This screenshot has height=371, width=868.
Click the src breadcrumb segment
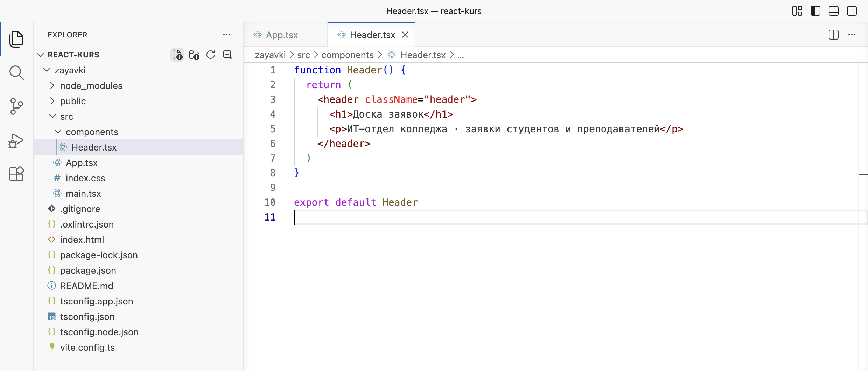point(303,55)
